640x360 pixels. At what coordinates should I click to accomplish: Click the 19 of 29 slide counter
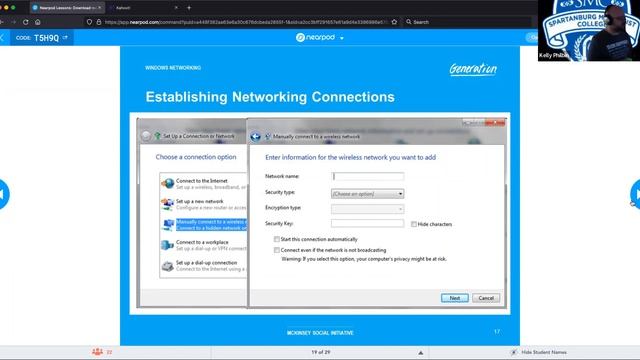tap(320, 352)
